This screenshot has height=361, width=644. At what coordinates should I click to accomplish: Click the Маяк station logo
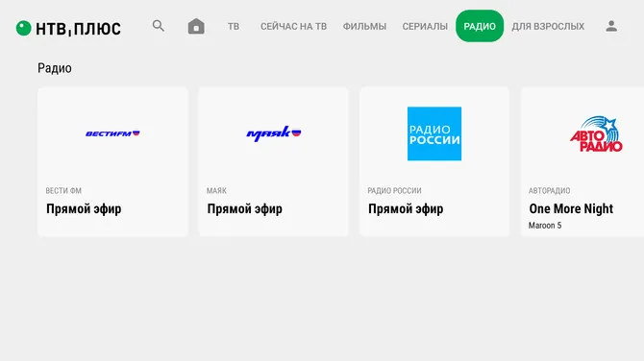coord(274,133)
